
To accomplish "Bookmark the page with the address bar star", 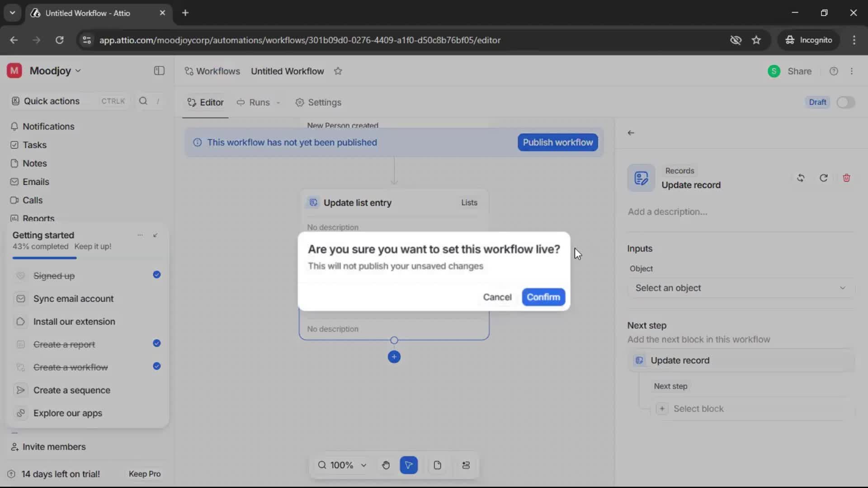I will pyautogui.click(x=756, y=40).
